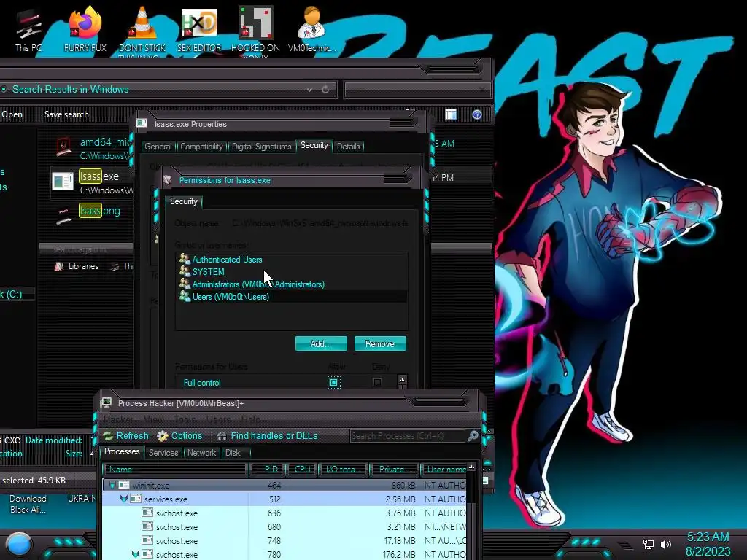
Task: Toggle the preview pane icon in Explorer
Action: point(451,114)
